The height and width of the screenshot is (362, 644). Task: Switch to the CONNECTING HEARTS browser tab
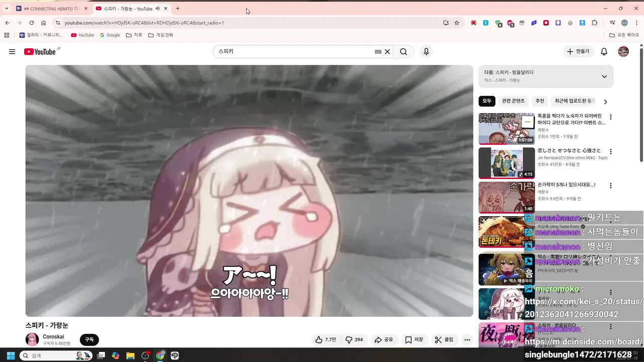51,9
